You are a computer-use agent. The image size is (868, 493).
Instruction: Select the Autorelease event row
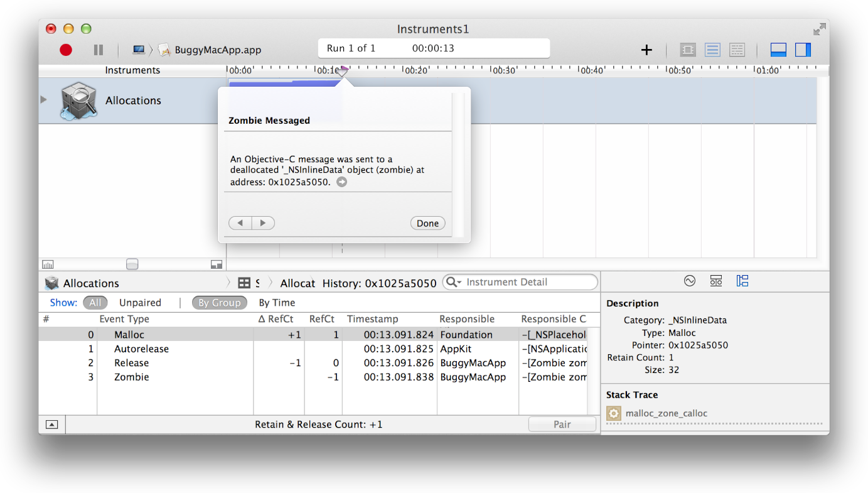tap(313, 349)
